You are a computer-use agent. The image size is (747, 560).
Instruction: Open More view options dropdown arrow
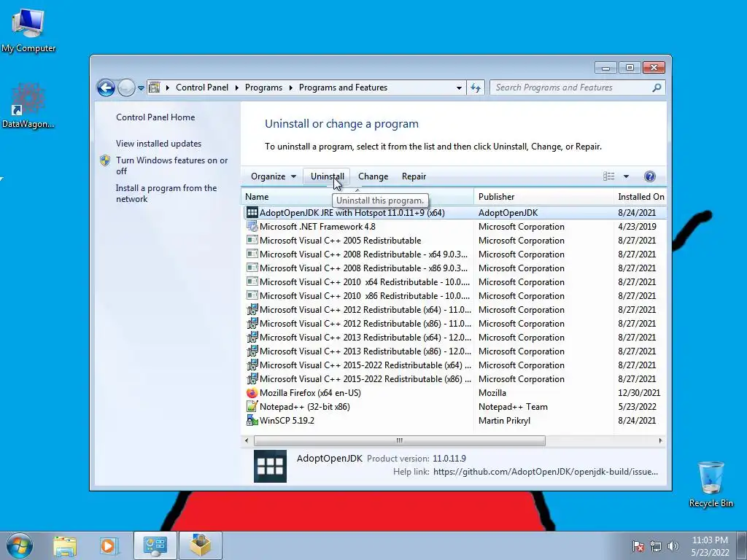click(x=626, y=176)
